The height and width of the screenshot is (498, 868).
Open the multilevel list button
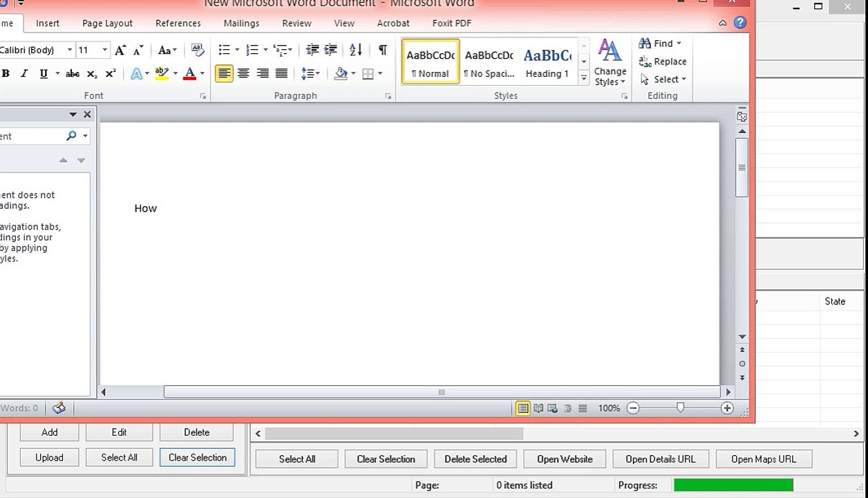(280, 50)
